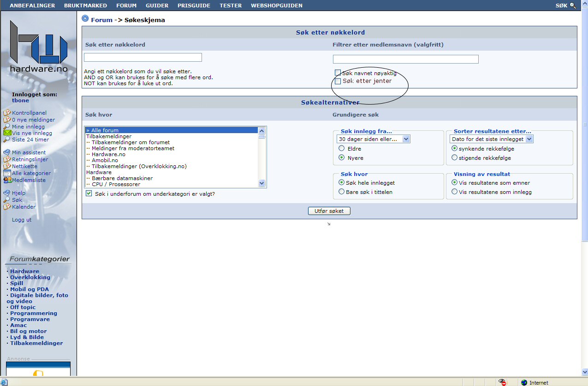588x386 pixels.
Task: Open the Off topic category link
Action: pos(23,307)
